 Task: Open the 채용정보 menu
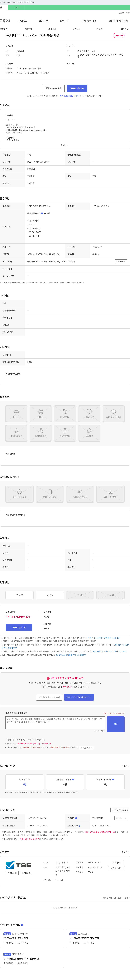[22, 21]
